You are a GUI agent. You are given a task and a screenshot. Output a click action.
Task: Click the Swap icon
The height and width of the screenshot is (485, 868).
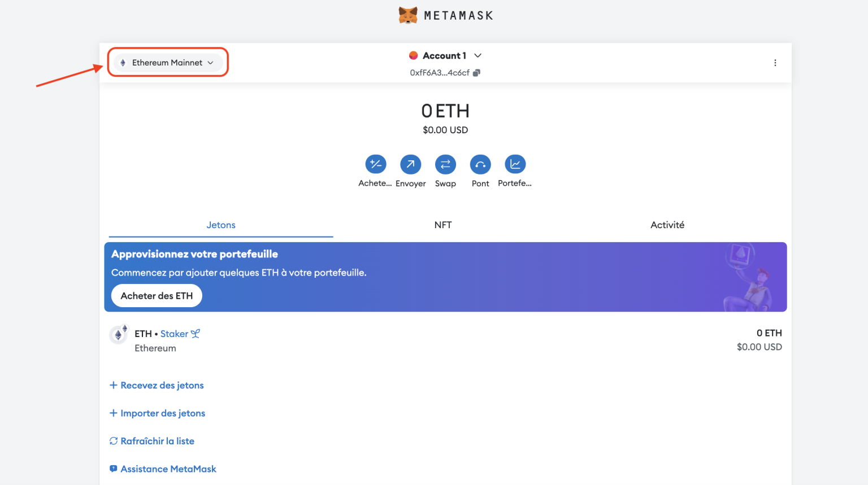pyautogui.click(x=445, y=164)
